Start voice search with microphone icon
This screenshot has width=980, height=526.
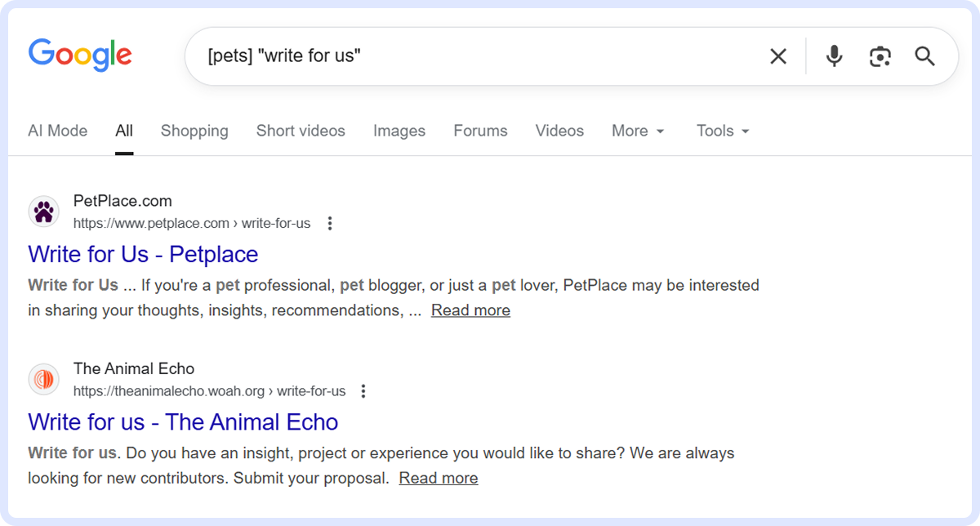click(834, 56)
